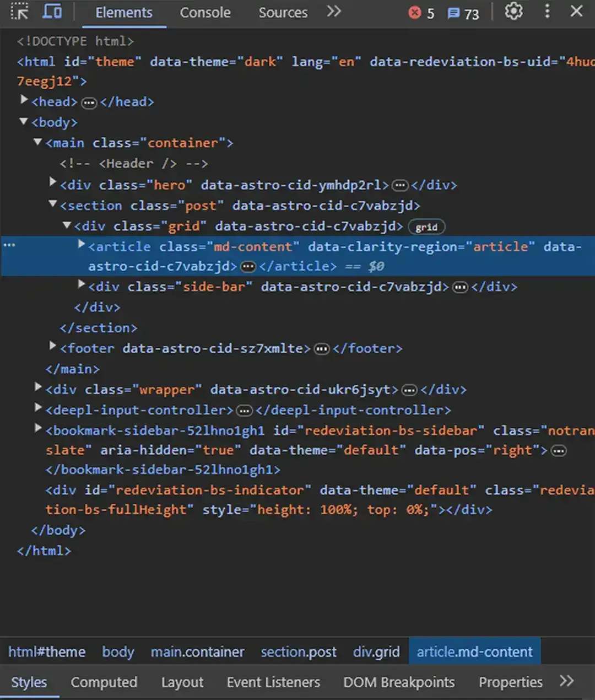Select div.grid in the breadcrumb

376,652
